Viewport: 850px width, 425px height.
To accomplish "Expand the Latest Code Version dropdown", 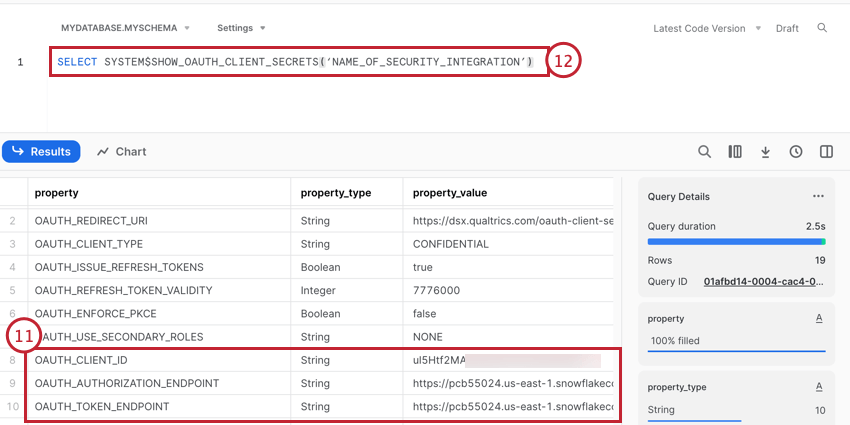I will coord(707,28).
